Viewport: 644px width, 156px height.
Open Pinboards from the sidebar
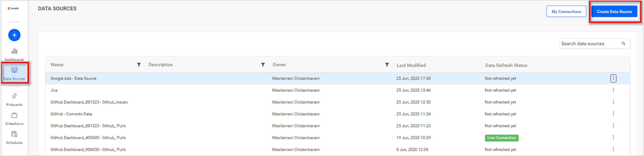point(14,99)
